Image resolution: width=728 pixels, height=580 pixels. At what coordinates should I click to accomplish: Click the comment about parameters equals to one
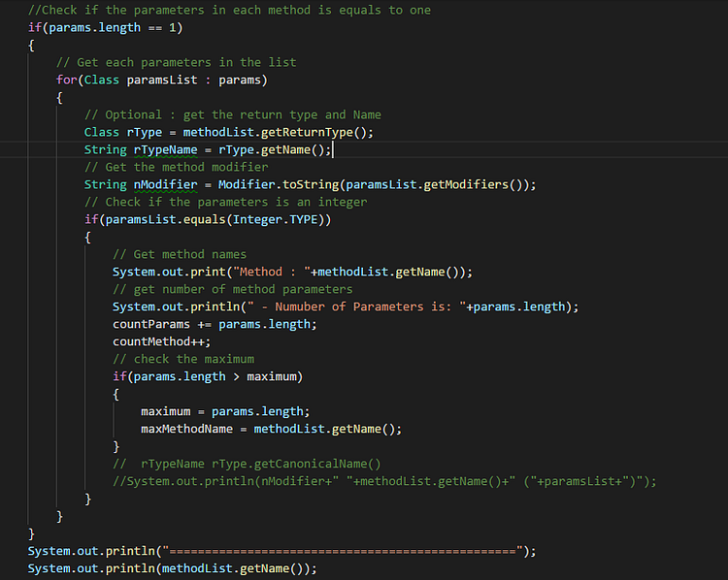229,11
